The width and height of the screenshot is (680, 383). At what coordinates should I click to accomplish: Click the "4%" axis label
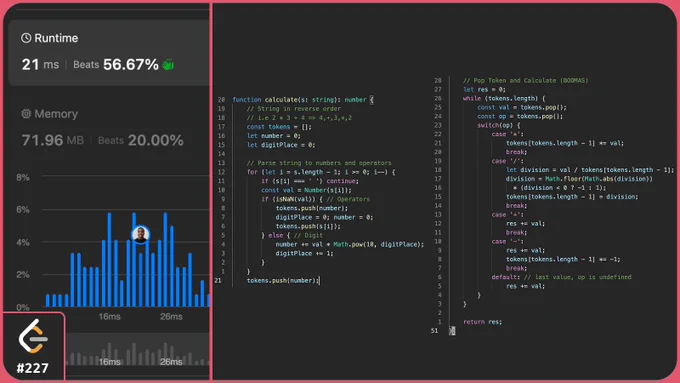tap(23, 242)
